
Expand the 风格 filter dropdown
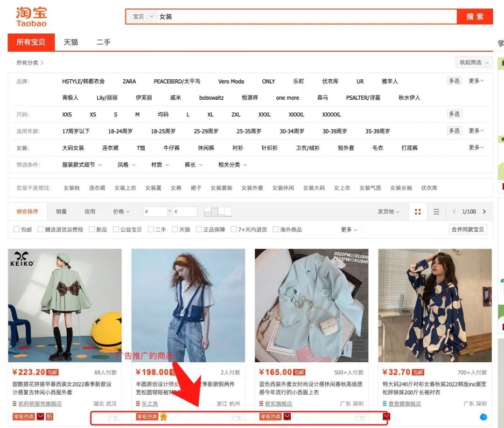126,165
